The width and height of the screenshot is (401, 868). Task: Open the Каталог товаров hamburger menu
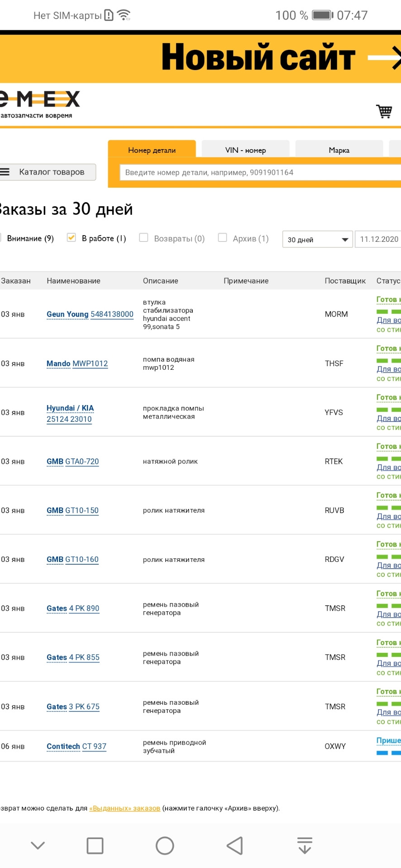coord(48,172)
